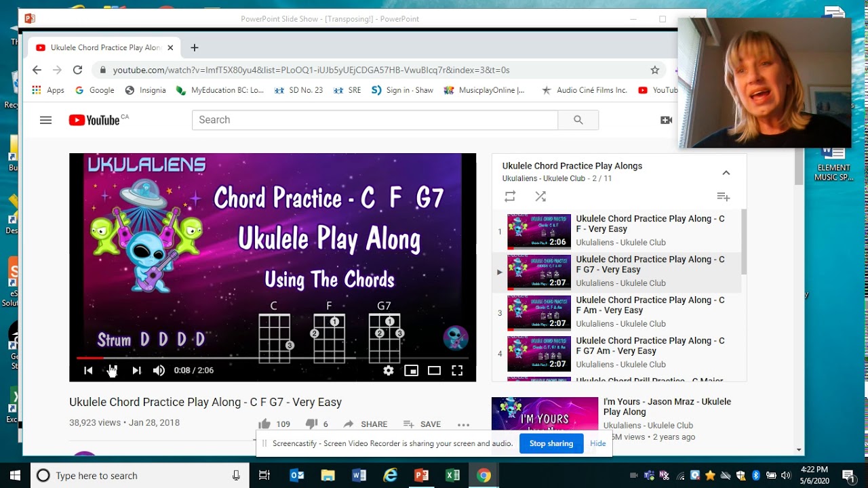
Task: Toggle playlist loop
Action: click(x=510, y=196)
